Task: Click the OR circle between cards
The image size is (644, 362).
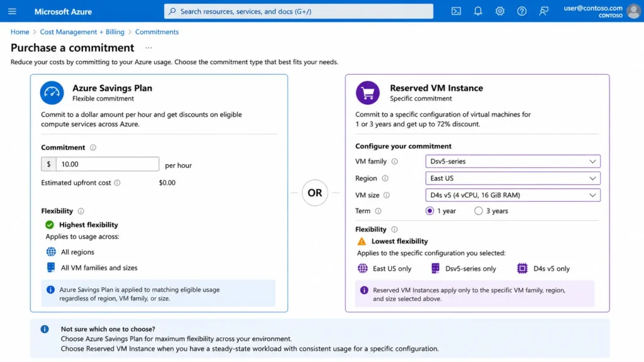Action: coord(315,192)
